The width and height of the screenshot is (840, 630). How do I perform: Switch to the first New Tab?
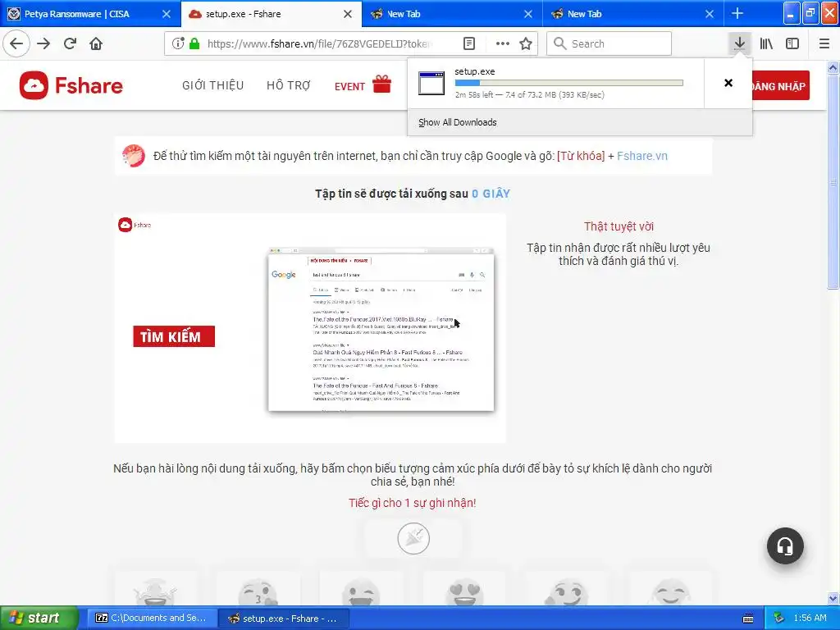point(451,14)
